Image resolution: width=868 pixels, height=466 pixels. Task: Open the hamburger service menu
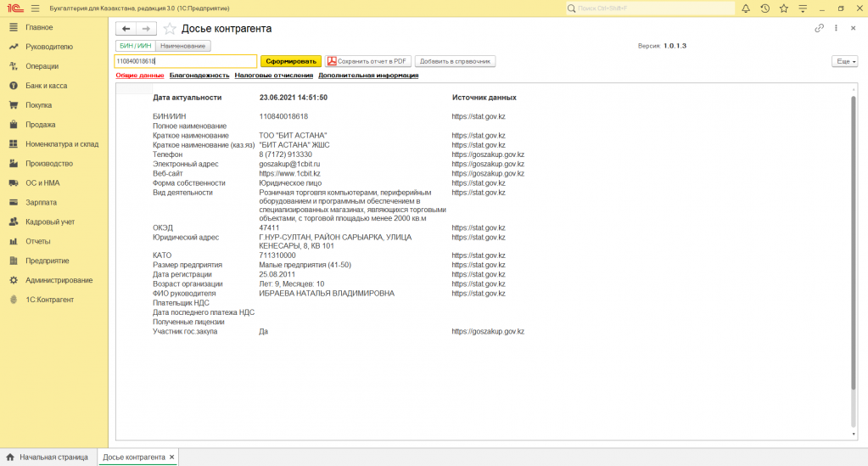36,8
